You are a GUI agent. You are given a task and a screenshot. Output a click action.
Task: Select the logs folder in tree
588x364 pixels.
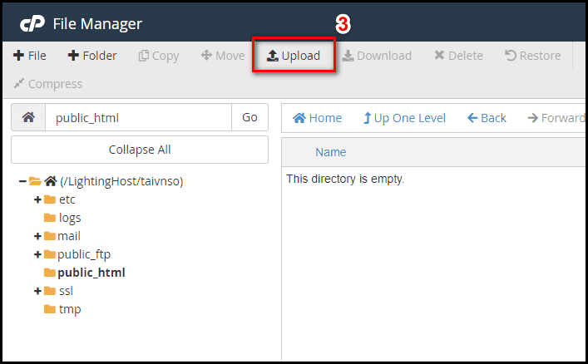point(70,218)
